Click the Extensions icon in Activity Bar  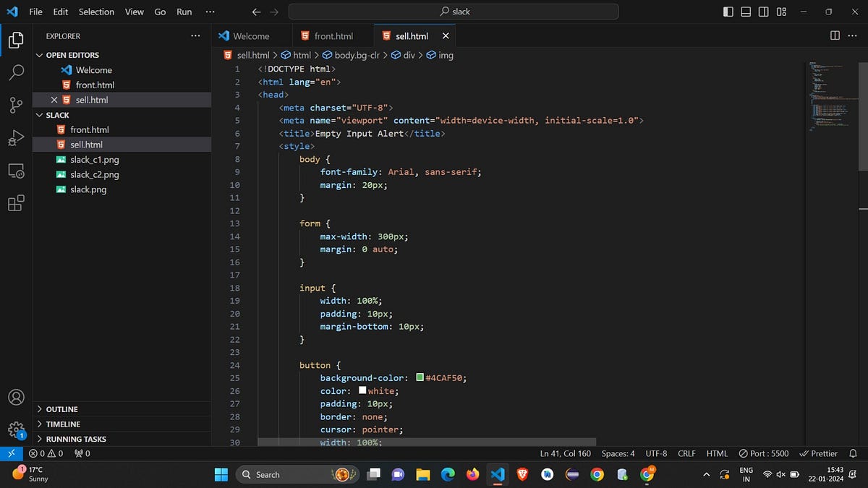pos(16,203)
